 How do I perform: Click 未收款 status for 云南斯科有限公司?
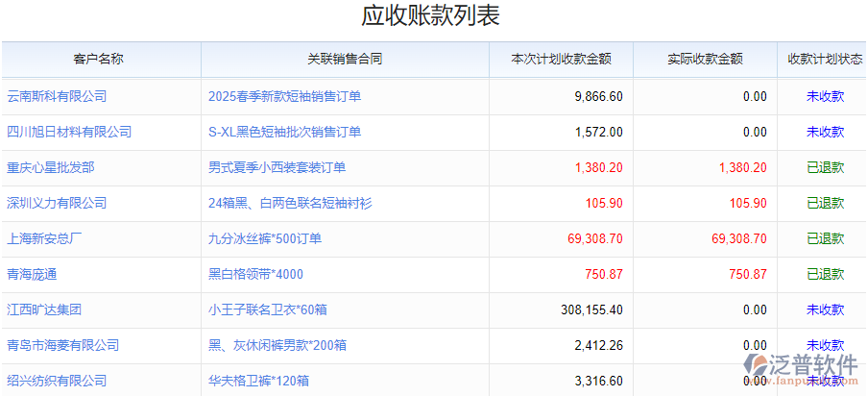[x=825, y=96]
